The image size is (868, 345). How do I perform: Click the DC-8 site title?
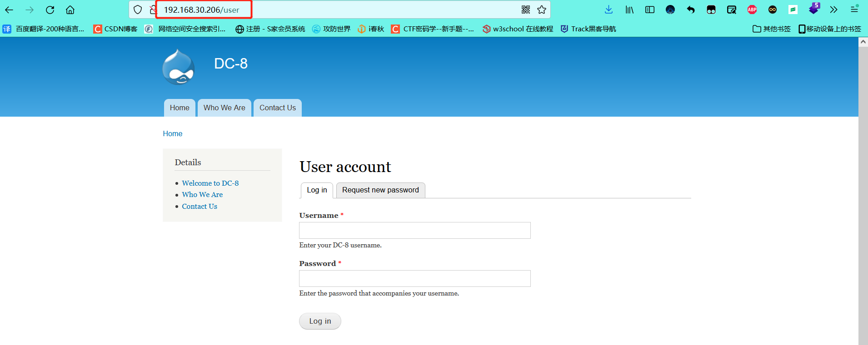pyautogui.click(x=231, y=64)
